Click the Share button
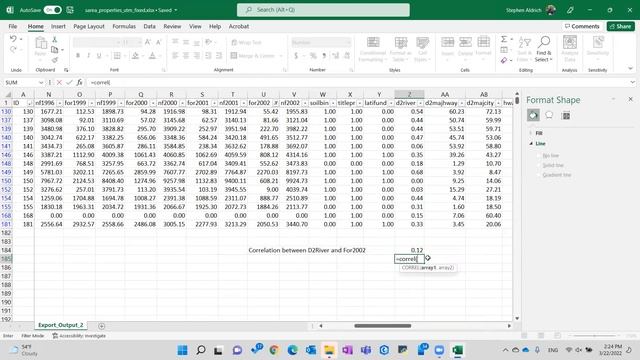The width and height of the screenshot is (640, 360). pyautogui.click(x=620, y=26)
